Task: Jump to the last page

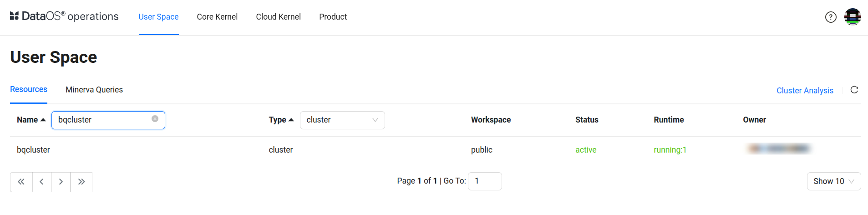Action: [x=81, y=182]
